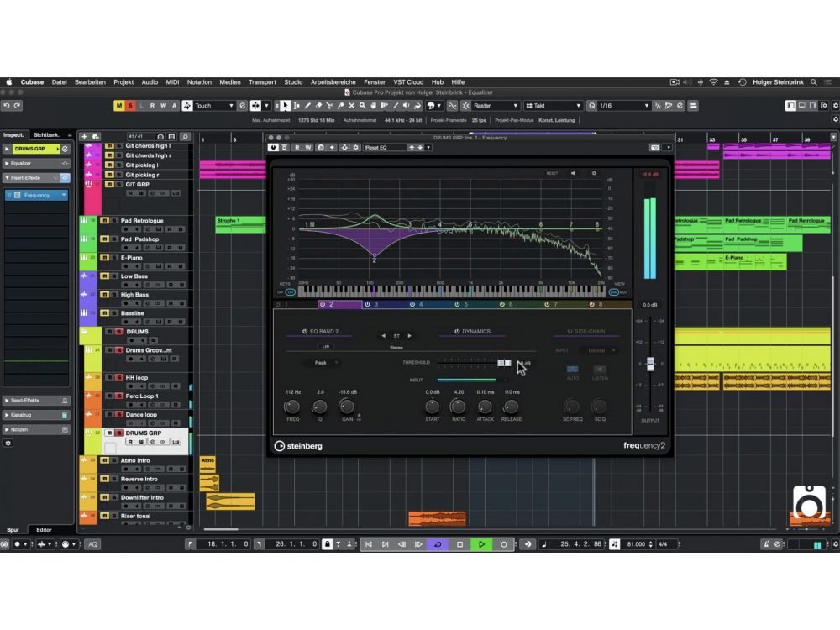
Task: Expand the Send-Effekte inspector section
Action: coord(36,401)
